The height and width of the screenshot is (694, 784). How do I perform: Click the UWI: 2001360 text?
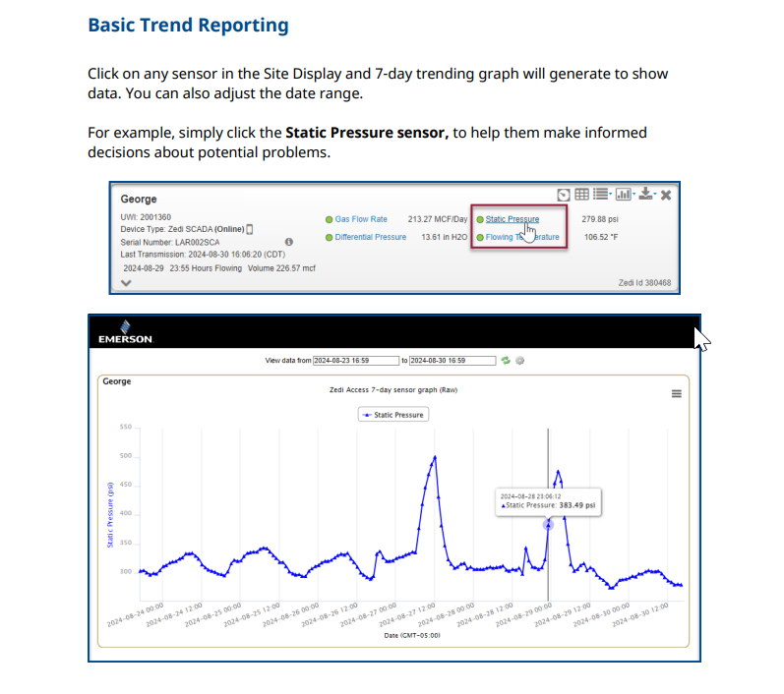[146, 217]
